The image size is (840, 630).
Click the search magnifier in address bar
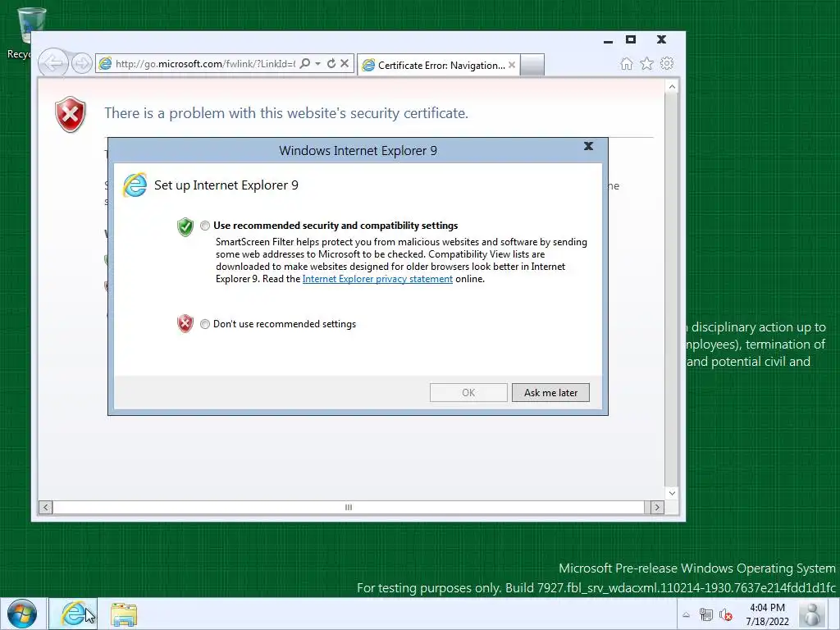click(305, 64)
